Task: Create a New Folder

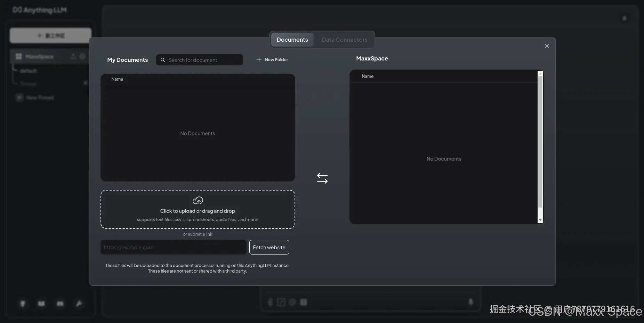Action: 272,60
